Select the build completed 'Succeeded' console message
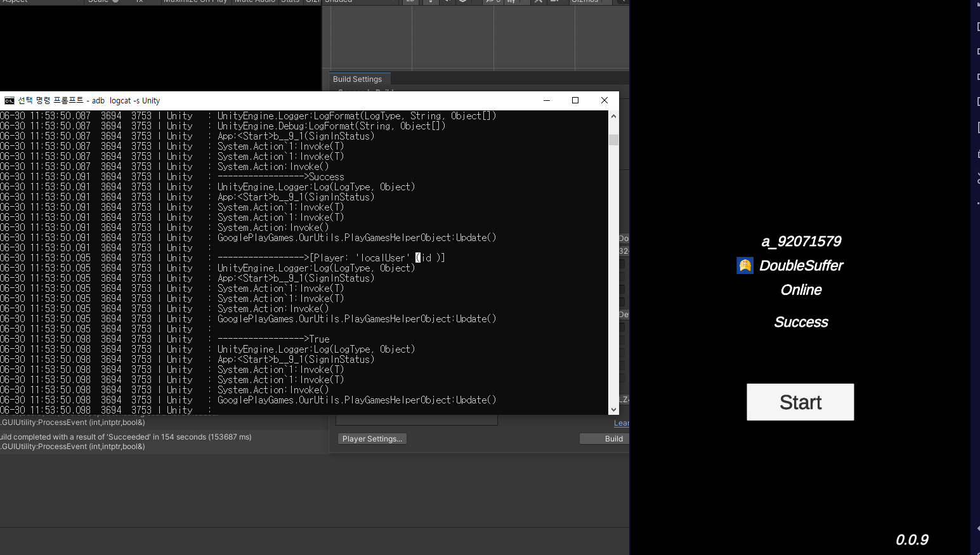980x555 pixels. pyautogui.click(x=126, y=441)
